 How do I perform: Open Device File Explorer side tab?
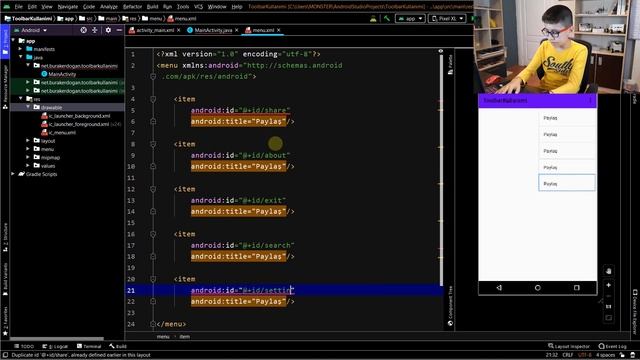pyautogui.click(x=635, y=312)
